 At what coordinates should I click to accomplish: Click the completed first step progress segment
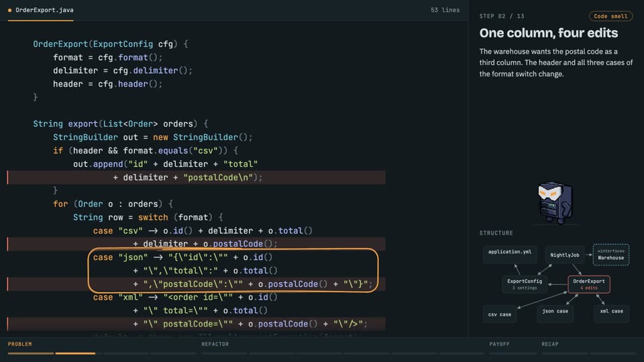click(x=31, y=353)
